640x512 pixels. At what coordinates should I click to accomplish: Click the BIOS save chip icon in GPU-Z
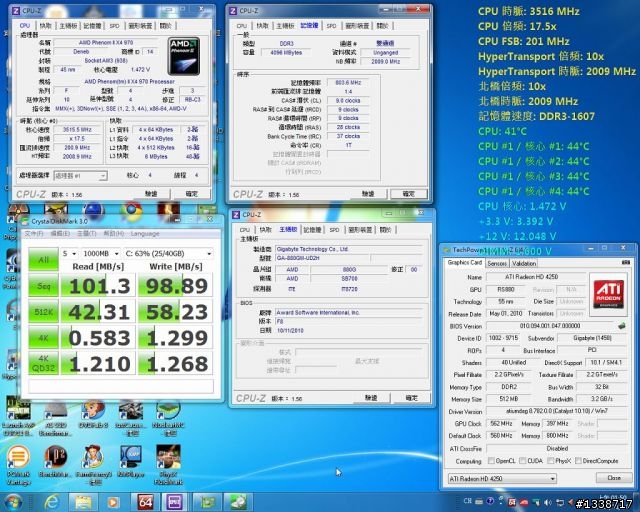(622, 326)
